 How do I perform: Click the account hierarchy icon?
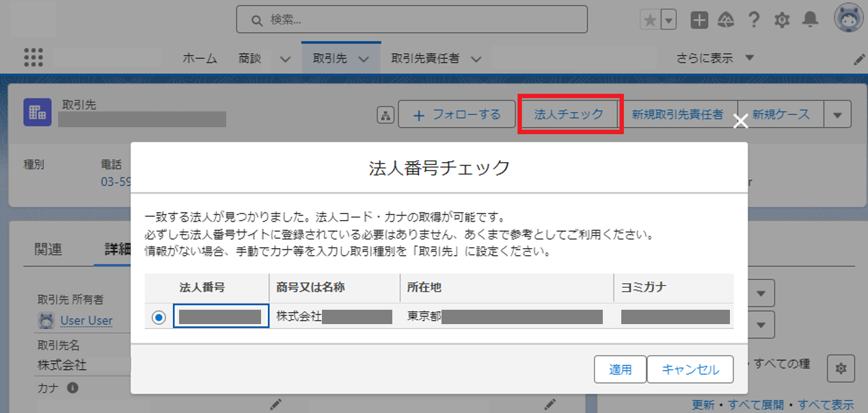point(385,115)
